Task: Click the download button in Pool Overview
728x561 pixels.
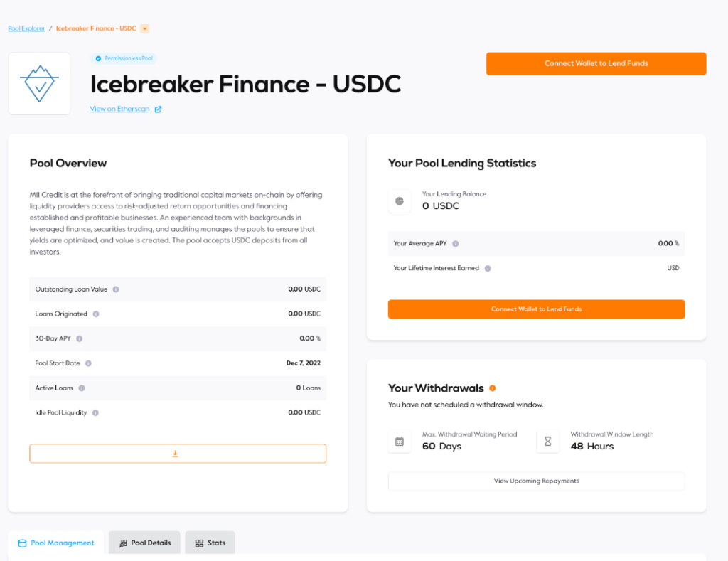Action: click(178, 453)
